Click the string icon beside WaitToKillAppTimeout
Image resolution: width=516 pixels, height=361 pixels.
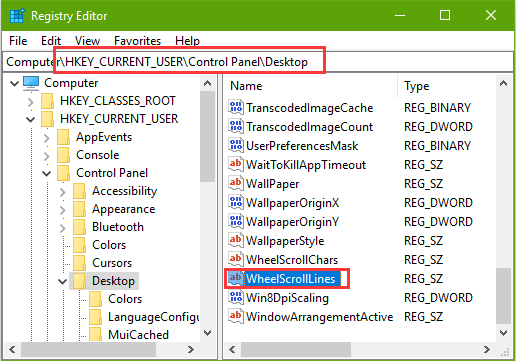pyautogui.click(x=236, y=164)
